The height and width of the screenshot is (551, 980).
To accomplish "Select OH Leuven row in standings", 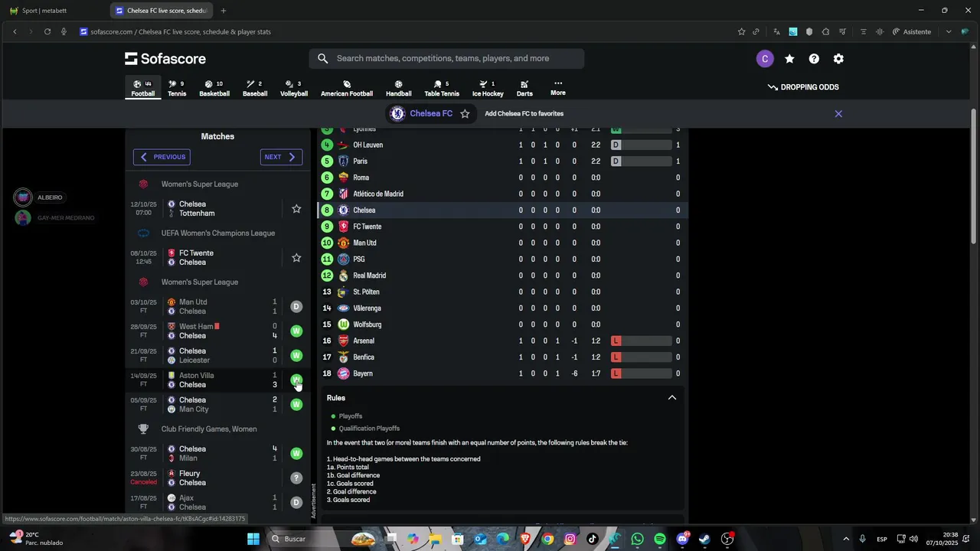I will (501, 145).
